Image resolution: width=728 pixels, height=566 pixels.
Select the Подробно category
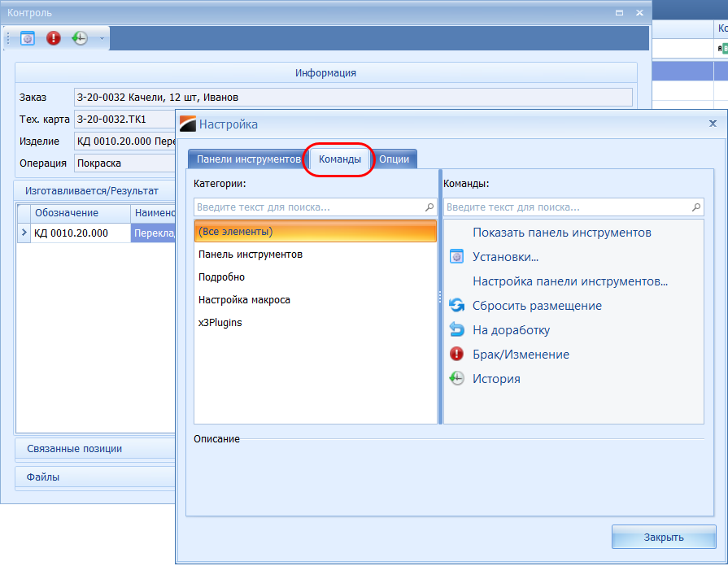221,277
